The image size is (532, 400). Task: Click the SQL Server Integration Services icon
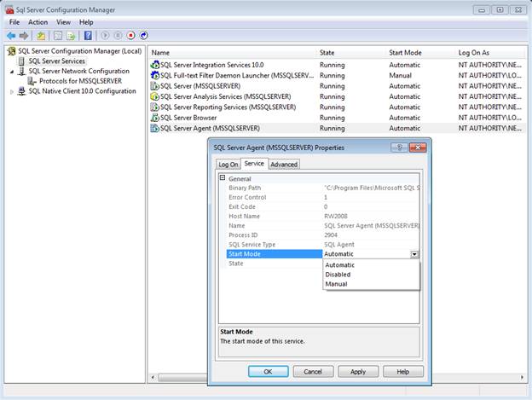[154, 65]
